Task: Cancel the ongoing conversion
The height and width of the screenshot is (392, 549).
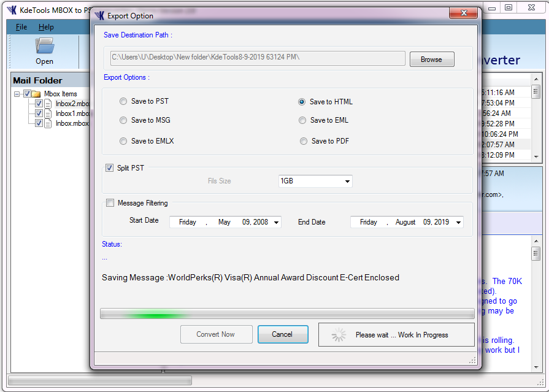Action: [282, 334]
